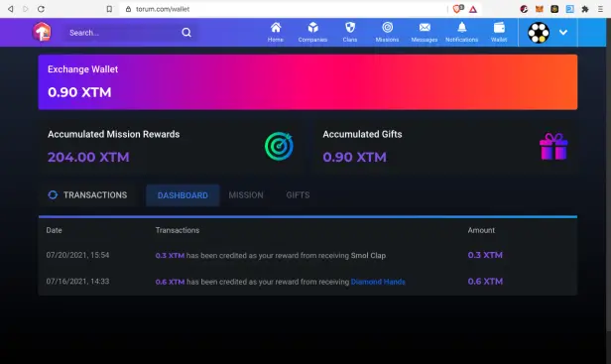The width and height of the screenshot is (611, 364).
Task: Click the Date column header
Action: 54,230
